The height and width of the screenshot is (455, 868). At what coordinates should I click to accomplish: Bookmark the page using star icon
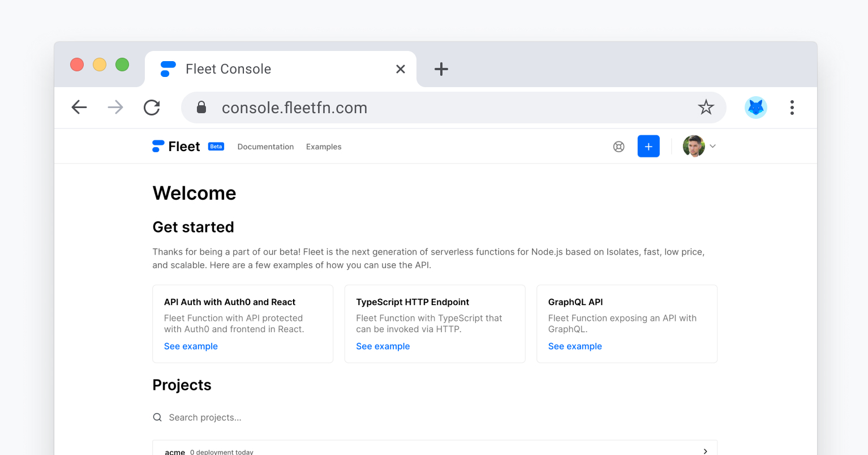click(x=706, y=107)
